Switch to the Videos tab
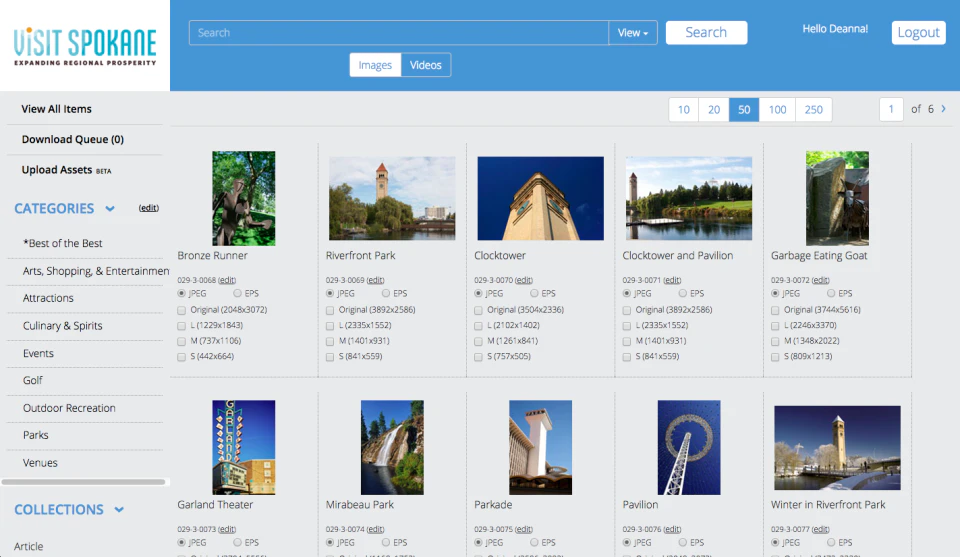Screen dimensions: 960x557 coord(426,65)
